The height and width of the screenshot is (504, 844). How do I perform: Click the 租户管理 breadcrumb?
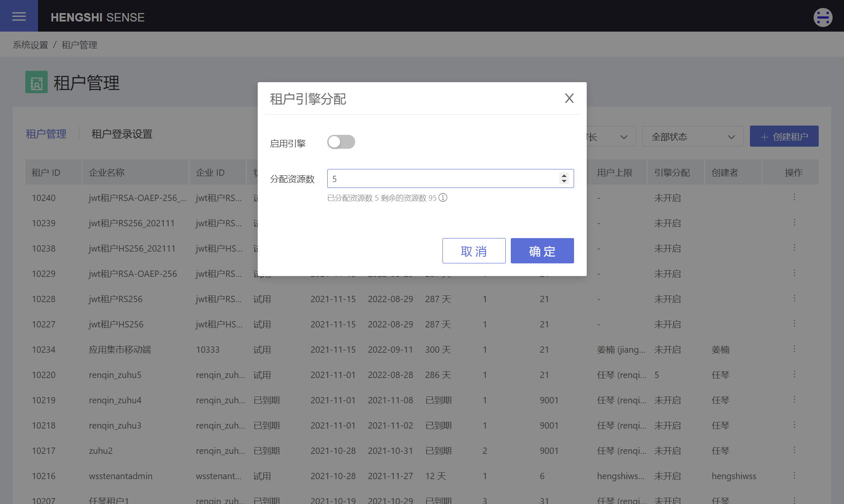(79, 45)
